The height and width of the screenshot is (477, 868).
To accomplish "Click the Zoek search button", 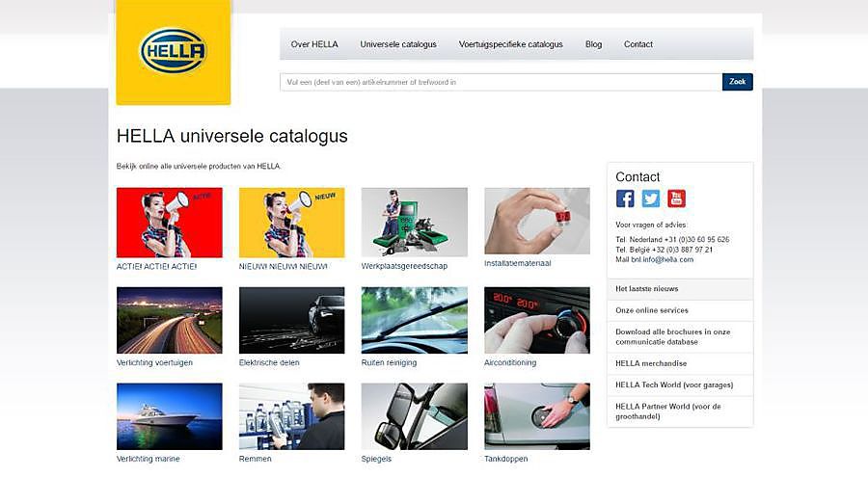I will click(x=738, y=82).
